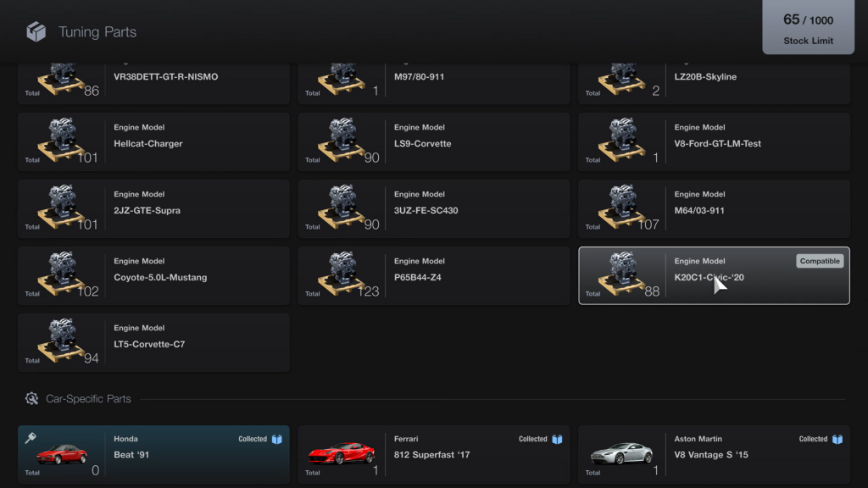The height and width of the screenshot is (488, 868).
Task: Click the Collected book icon on Honda Beat card
Action: pos(276,439)
